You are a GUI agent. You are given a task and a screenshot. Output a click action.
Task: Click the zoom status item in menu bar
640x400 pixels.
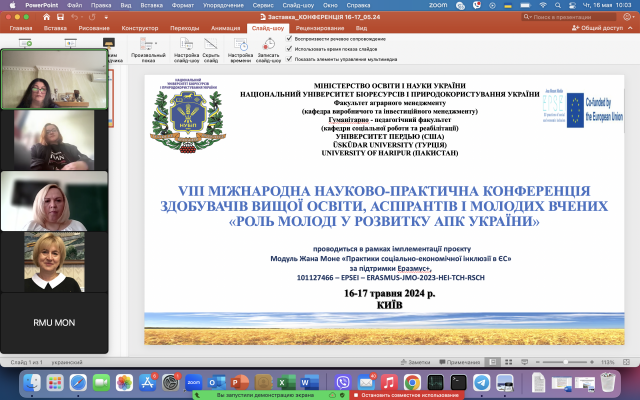pyautogui.click(x=438, y=5)
